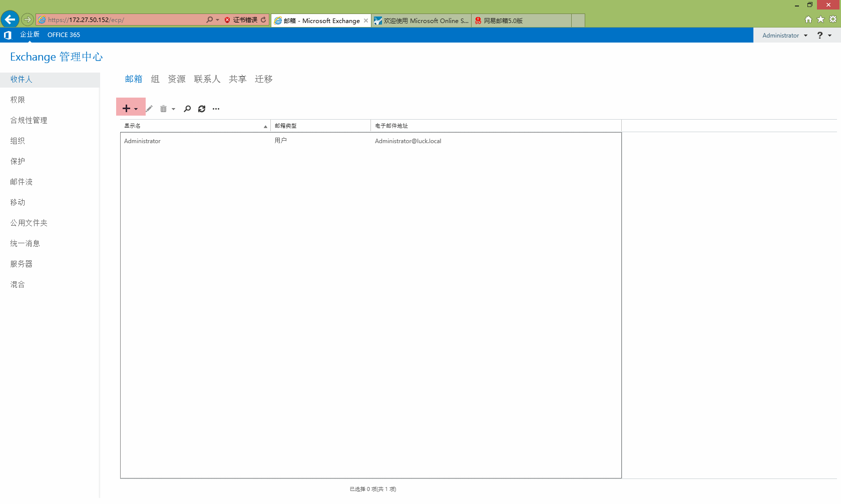This screenshot has height=504, width=841.
Task: Select OFFICE 365 in the blue header
Action: point(64,35)
